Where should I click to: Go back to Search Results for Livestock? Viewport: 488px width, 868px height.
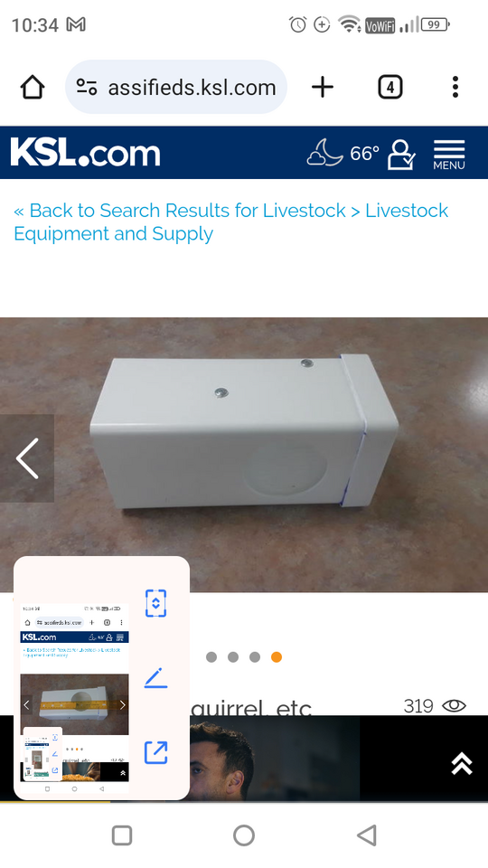click(x=180, y=211)
